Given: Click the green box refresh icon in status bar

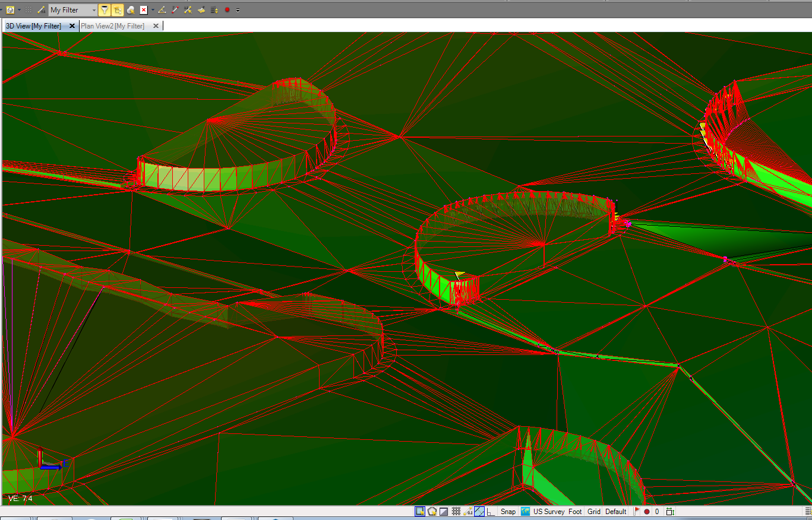Looking at the screenshot, I should (x=670, y=512).
